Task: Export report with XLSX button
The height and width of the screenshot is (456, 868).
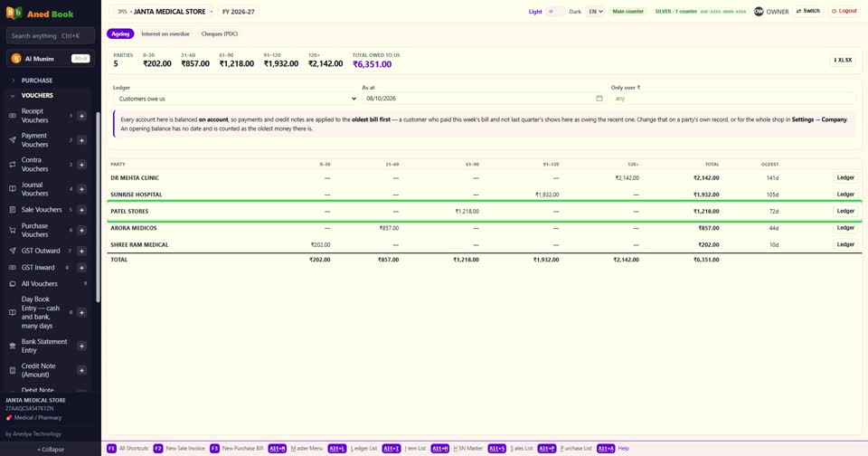Action: (843, 60)
